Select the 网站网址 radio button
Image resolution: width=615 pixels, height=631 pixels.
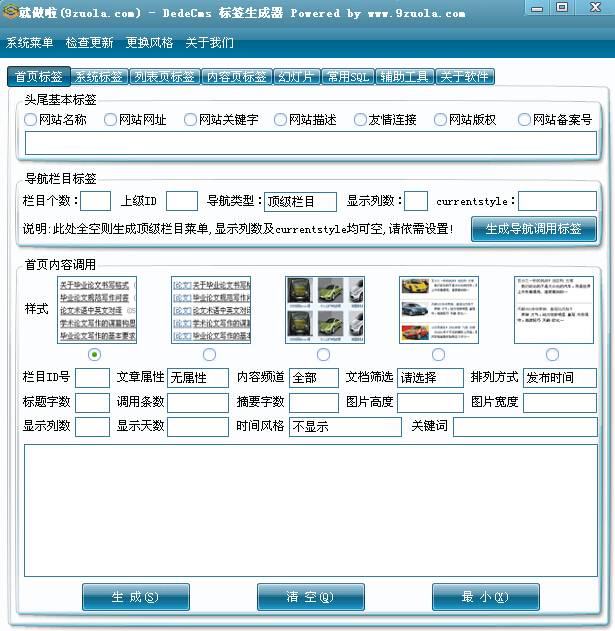point(110,120)
